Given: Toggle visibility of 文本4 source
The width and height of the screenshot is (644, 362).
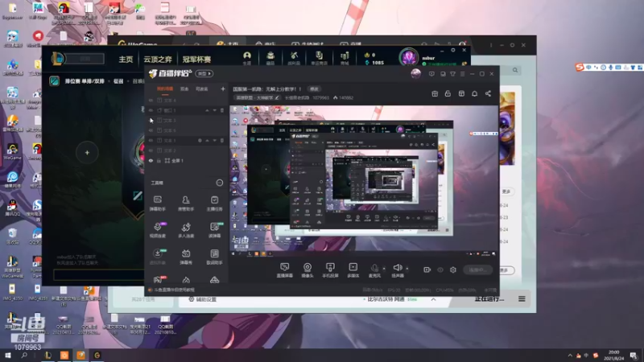Looking at the screenshot, I should [151, 100].
